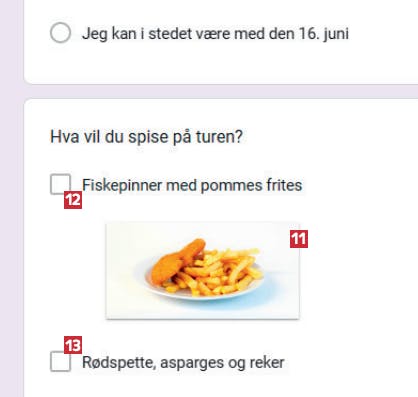Click the purple gap between the two cards
Screen dimensions: 418x397
(x=220, y=91)
